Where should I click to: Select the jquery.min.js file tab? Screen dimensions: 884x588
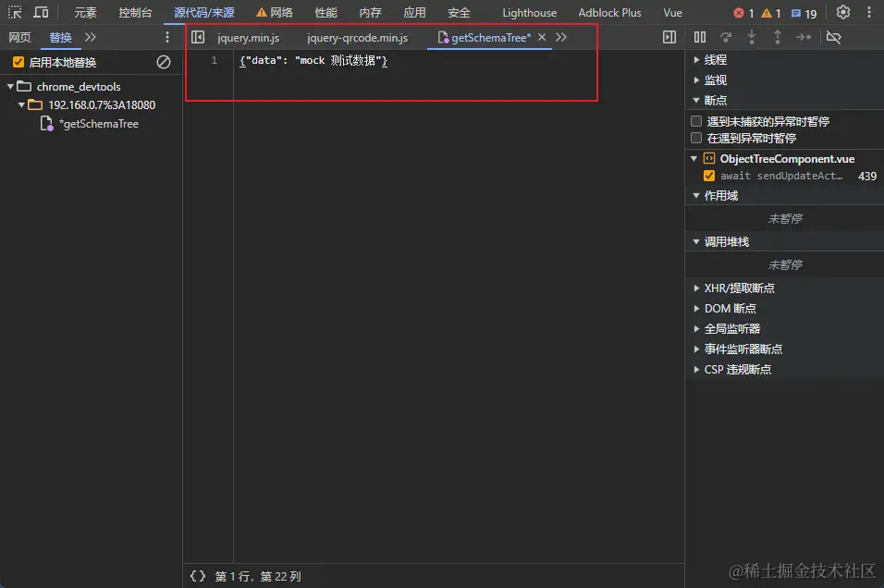pos(248,38)
